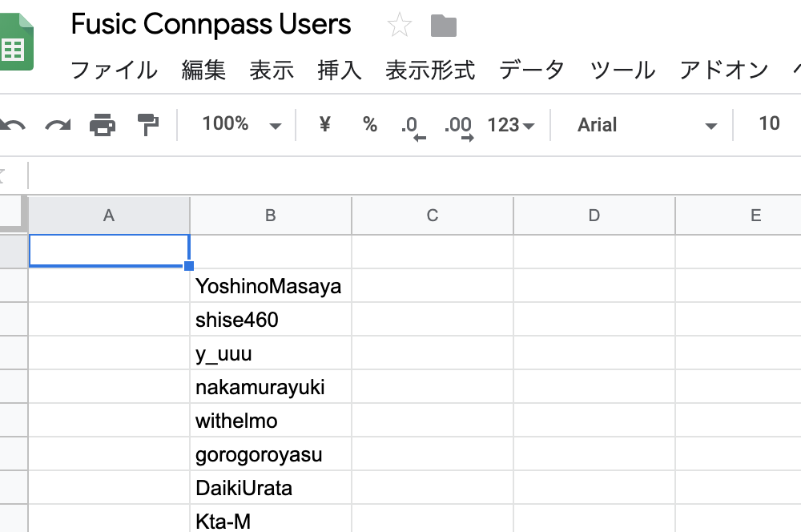Select the paint format tool
Viewport: 801px width, 532px height.
click(x=147, y=124)
